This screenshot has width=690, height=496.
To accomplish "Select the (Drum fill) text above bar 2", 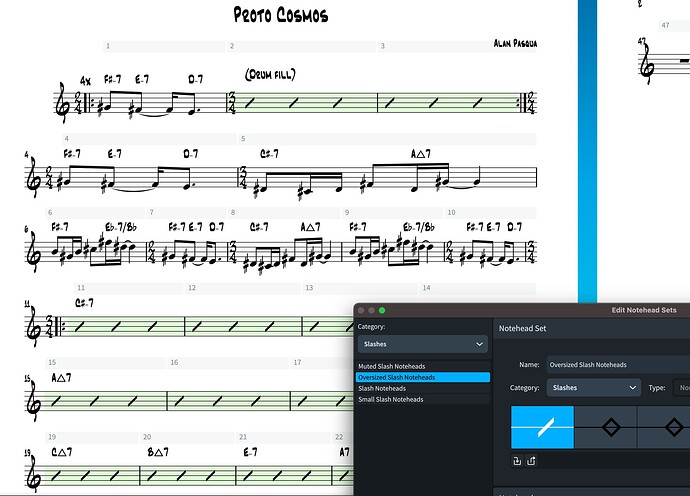I will point(270,74).
